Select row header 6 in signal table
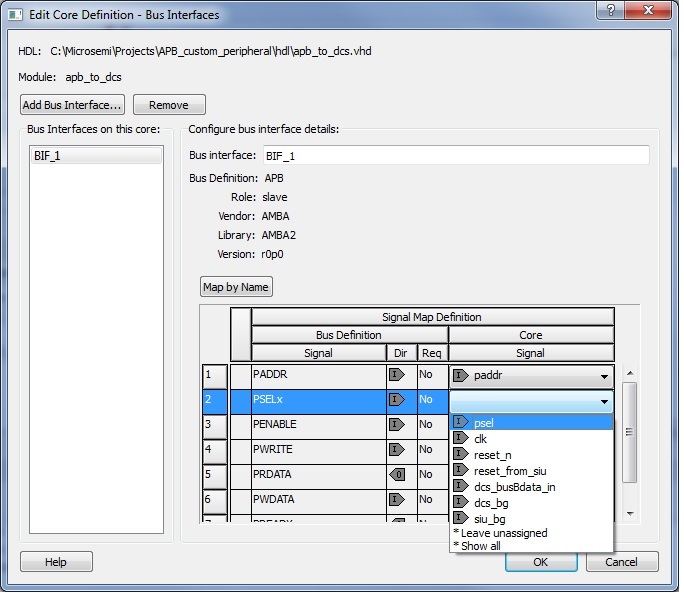 pyautogui.click(x=216, y=503)
